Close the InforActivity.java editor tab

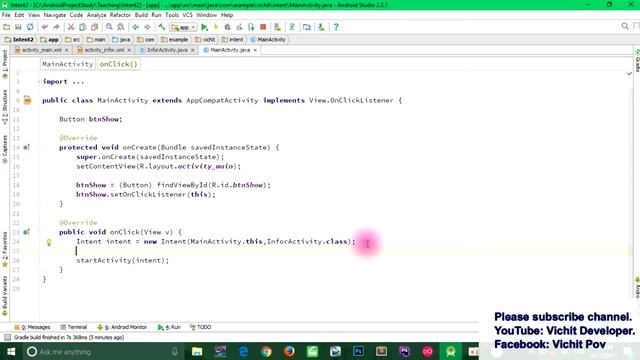click(x=193, y=50)
